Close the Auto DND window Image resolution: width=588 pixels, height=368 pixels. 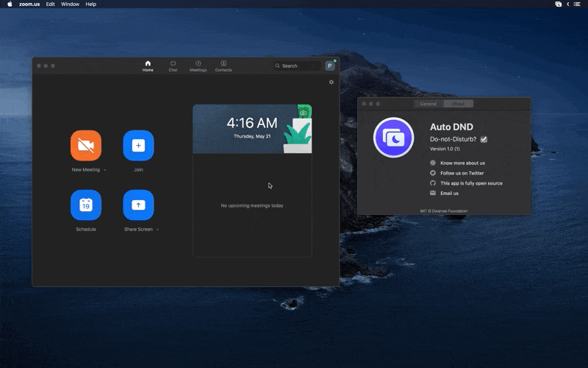[364, 104]
